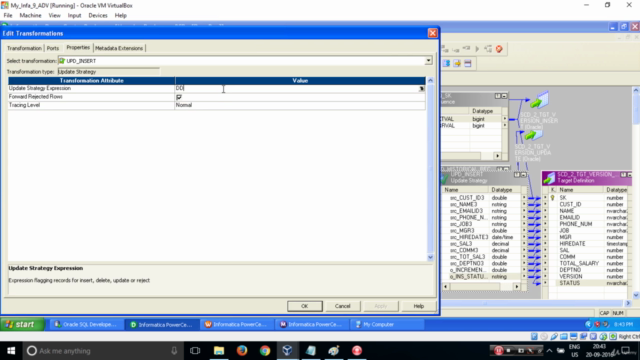Click the Target Definition header icon
The width and height of the screenshot is (640, 360).
click(x=549, y=178)
